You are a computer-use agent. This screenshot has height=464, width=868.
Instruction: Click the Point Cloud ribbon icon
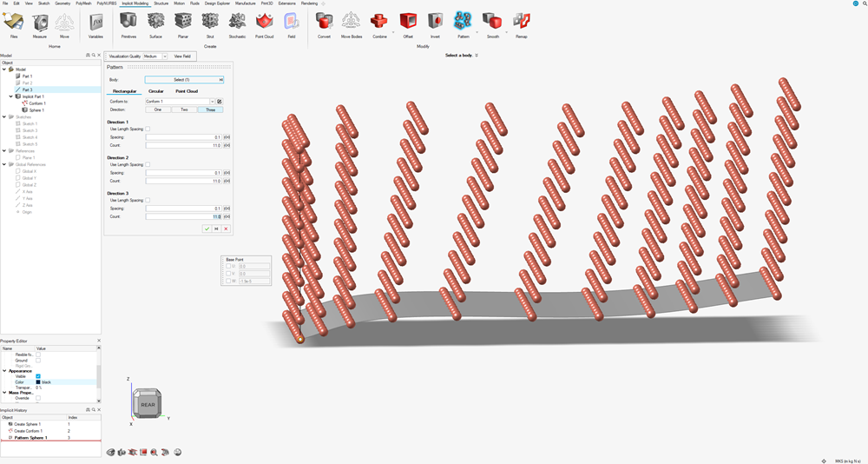tap(264, 23)
